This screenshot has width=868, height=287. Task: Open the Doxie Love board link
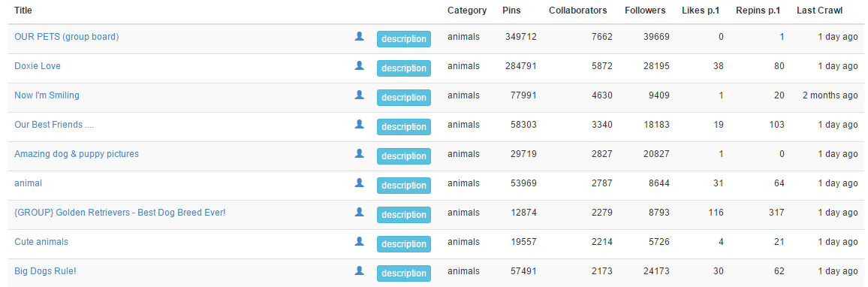38,66
